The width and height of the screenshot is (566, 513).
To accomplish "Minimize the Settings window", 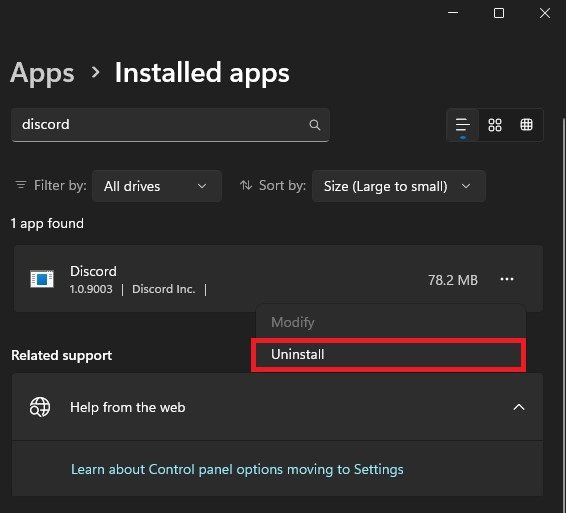I will [453, 13].
